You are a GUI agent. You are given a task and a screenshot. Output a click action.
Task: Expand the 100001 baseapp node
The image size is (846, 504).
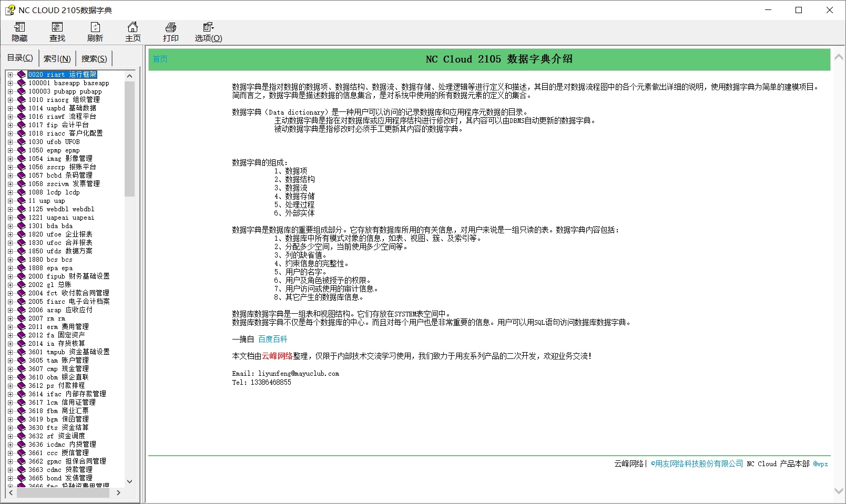pyautogui.click(x=12, y=83)
